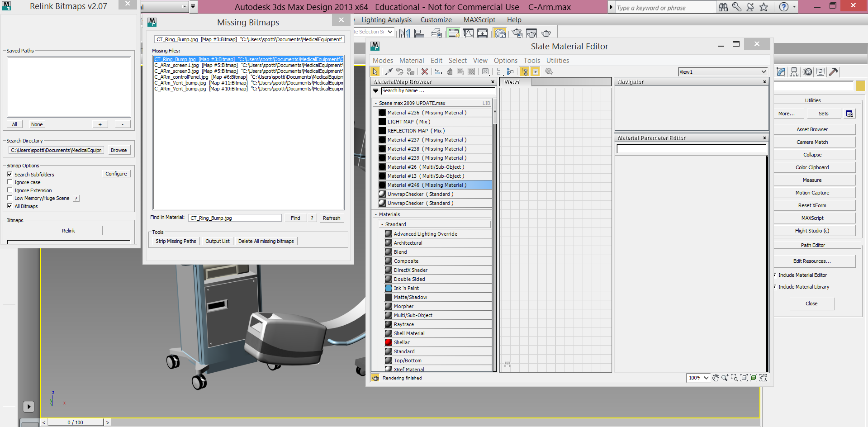Open Material Editor from main toolbar
The width and height of the screenshot is (868, 427).
[500, 33]
